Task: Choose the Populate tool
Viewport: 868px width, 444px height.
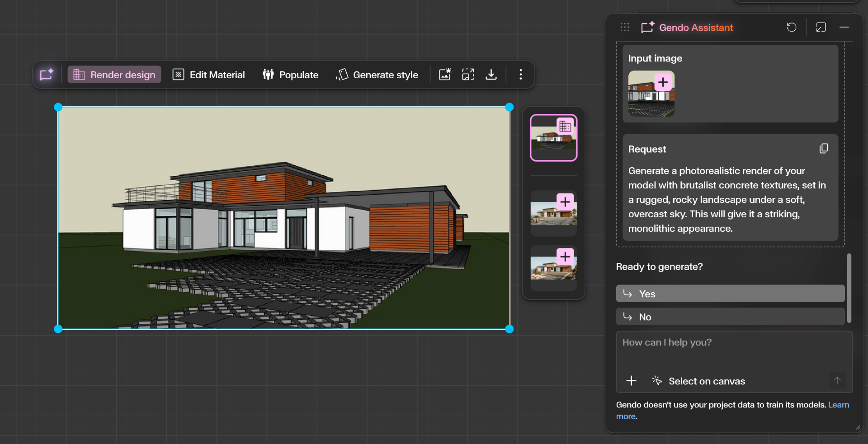Action: click(291, 75)
